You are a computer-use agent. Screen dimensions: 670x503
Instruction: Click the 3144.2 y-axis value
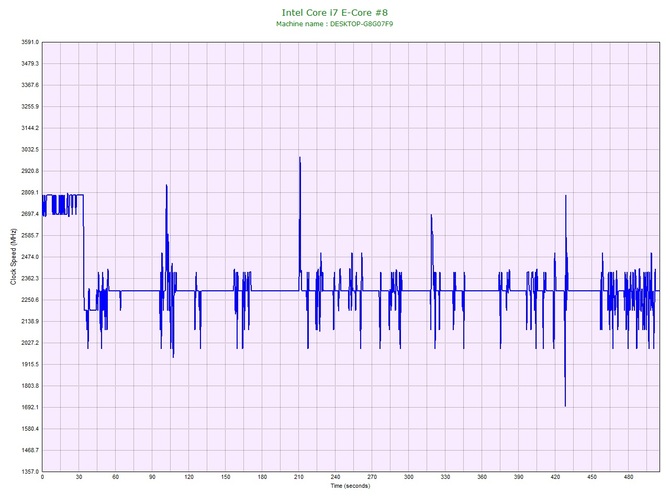[x=30, y=128]
